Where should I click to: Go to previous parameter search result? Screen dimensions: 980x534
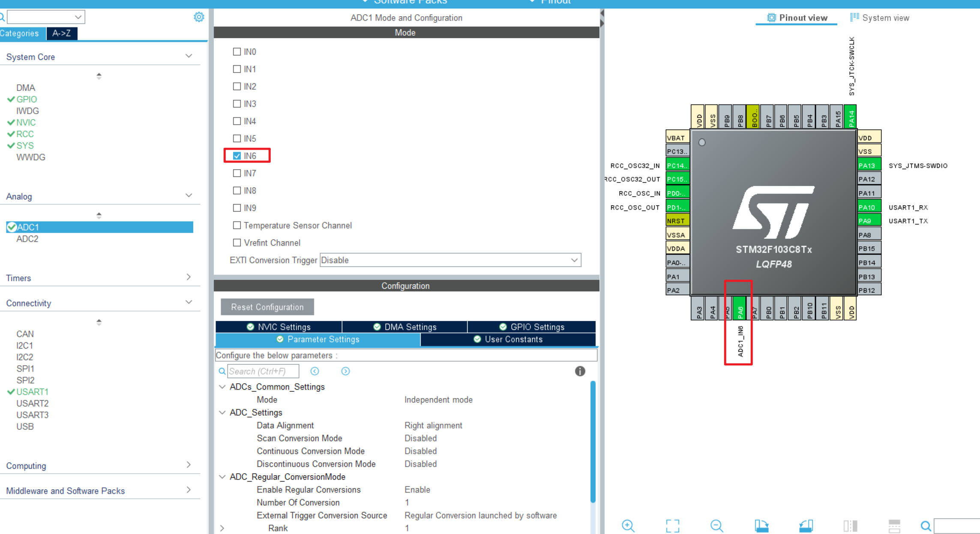point(315,371)
